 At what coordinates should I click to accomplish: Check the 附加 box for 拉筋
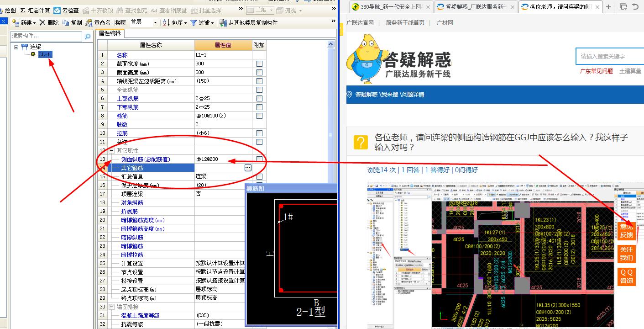pos(259,133)
